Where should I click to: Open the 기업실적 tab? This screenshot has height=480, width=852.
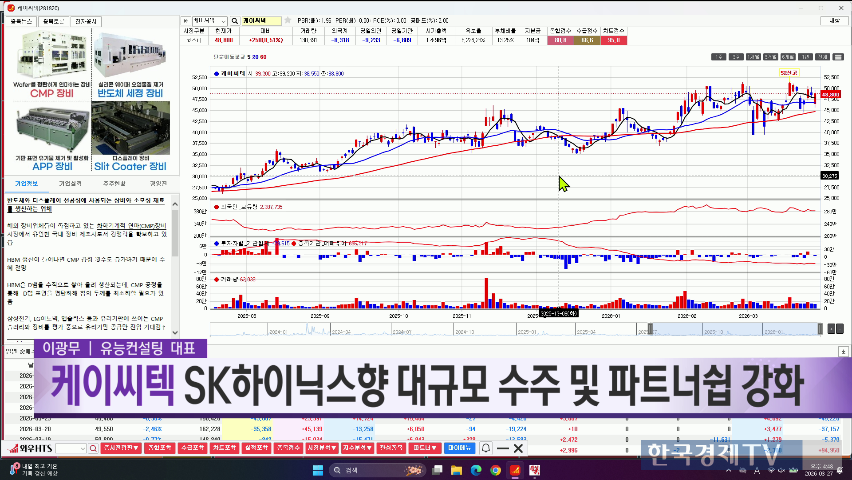coord(69,183)
